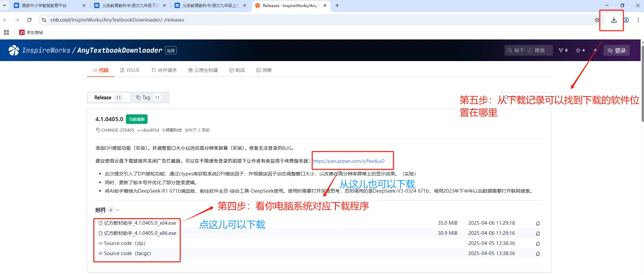
Task: Click the 当前最新 badge
Action: 137,119
